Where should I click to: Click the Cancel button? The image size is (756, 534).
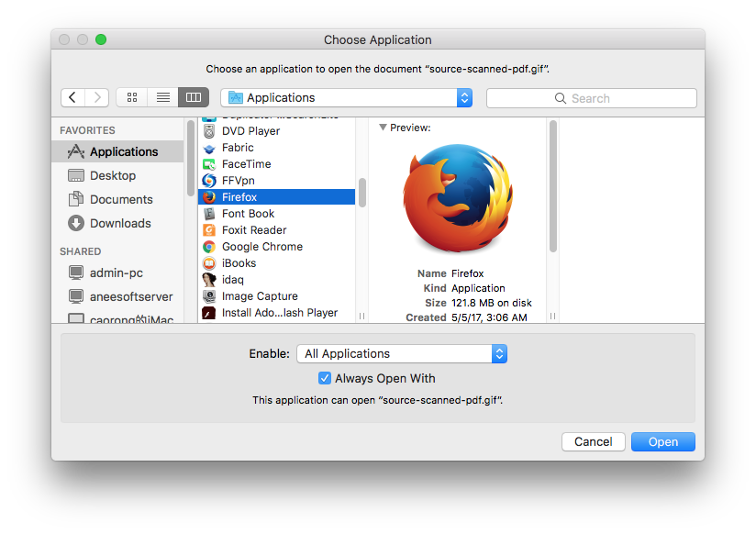tap(593, 442)
